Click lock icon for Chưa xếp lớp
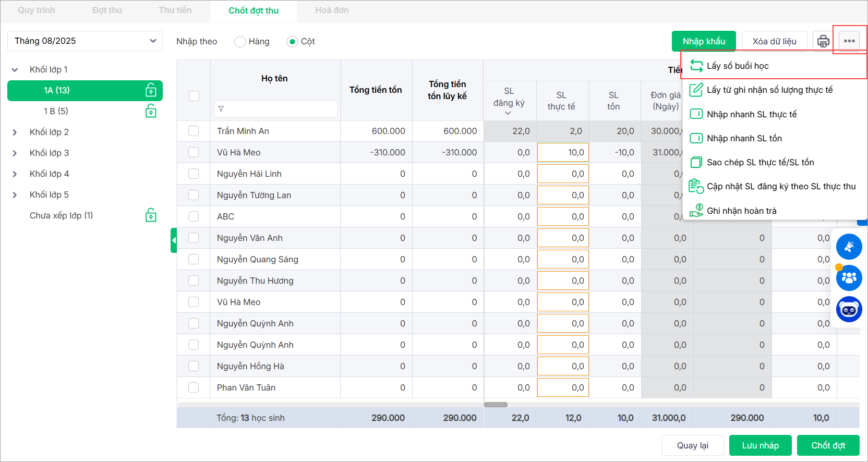The width and height of the screenshot is (868, 462). click(x=151, y=215)
